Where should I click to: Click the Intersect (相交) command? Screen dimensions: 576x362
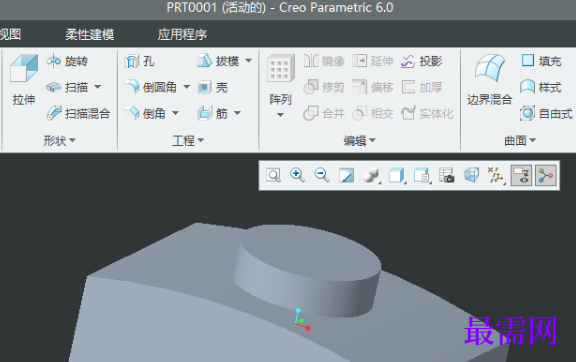click(x=373, y=114)
